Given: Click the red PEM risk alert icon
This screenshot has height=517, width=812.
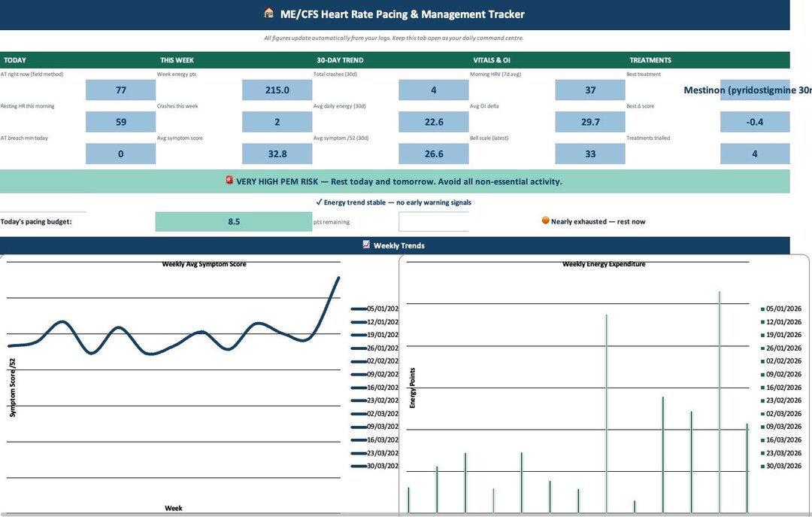Looking at the screenshot, I should (x=229, y=181).
